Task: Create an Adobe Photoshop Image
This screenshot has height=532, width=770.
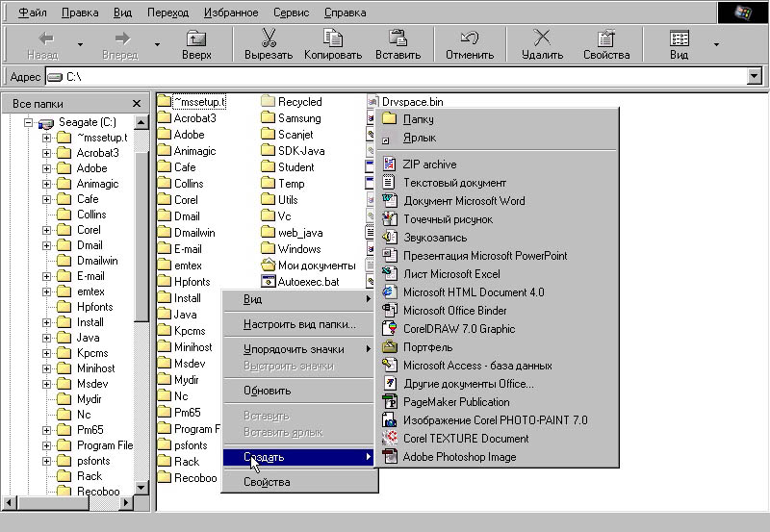Action: coord(496,457)
